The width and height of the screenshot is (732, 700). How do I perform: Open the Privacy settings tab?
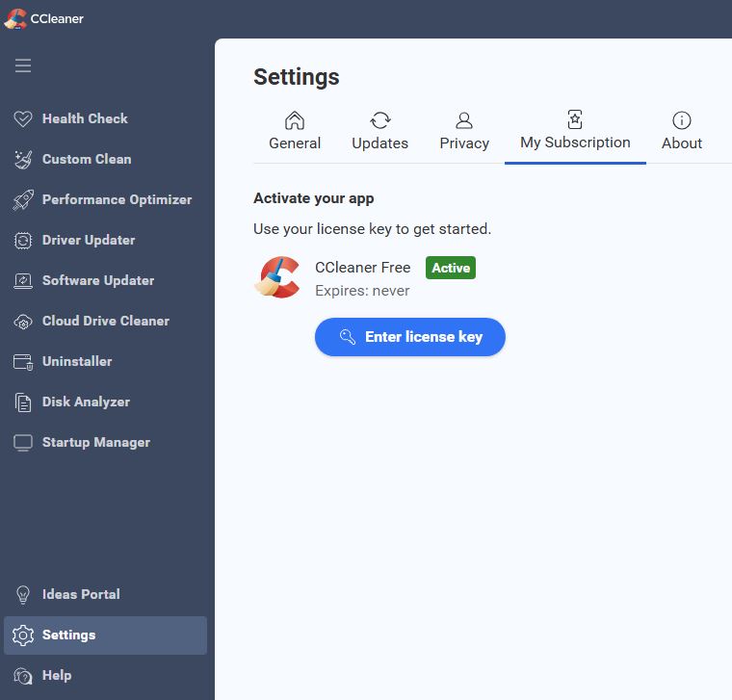click(x=464, y=132)
